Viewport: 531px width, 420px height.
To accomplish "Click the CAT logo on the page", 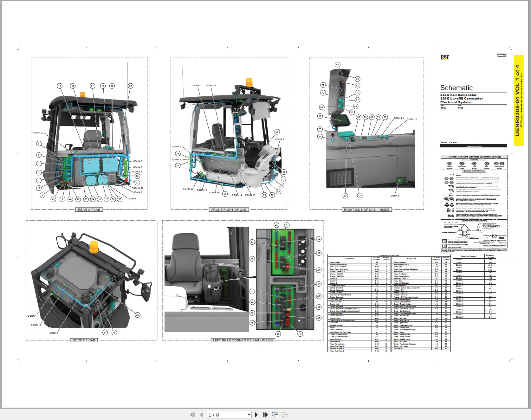I will (x=445, y=57).
